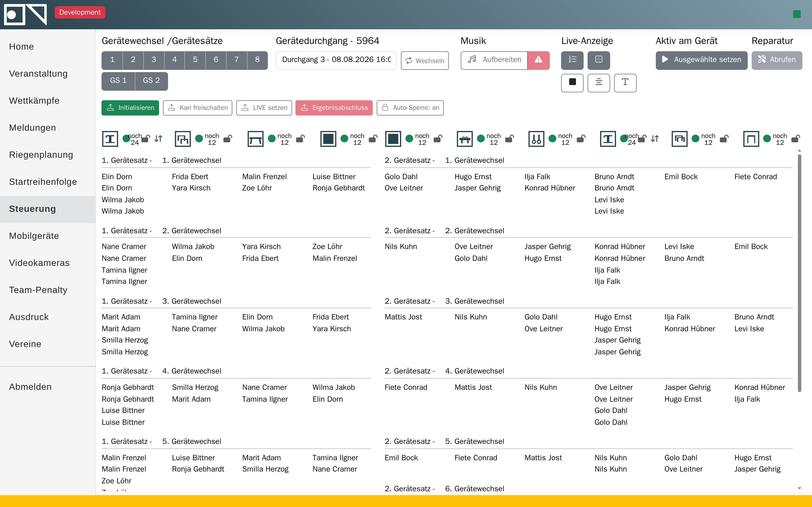Viewport: 812px width, 507px height.
Task: Click the still rings apparatus icon
Action: coord(536,139)
